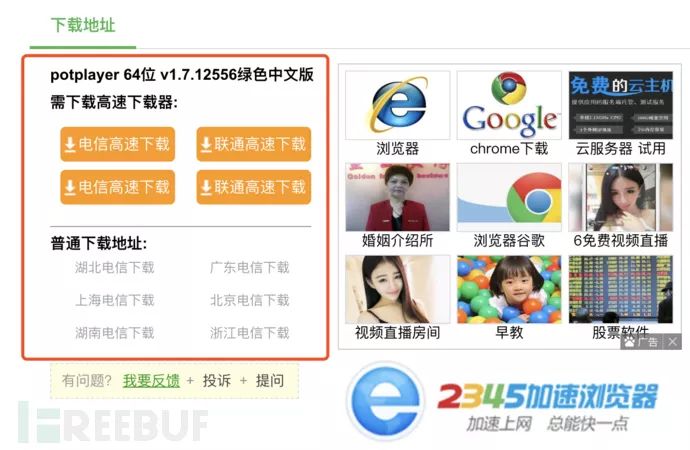Click the first 电信高速下载 button
690x450 pixels.
pyautogui.click(x=117, y=144)
